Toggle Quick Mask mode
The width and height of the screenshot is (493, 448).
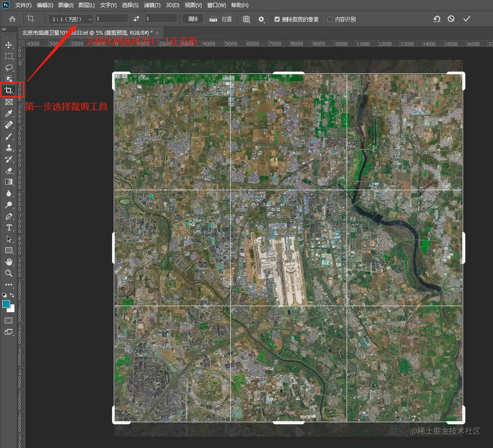9,320
